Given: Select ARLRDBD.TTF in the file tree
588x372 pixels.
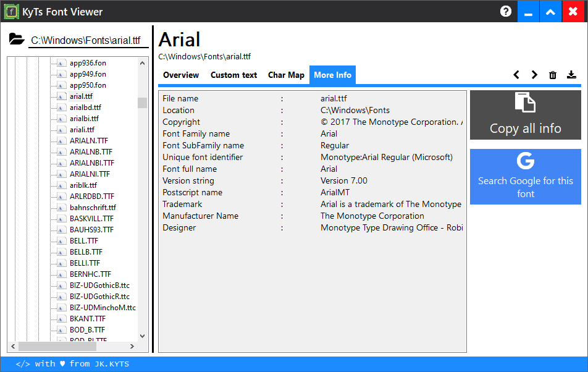Looking at the screenshot, I should (x=92, y=197).
